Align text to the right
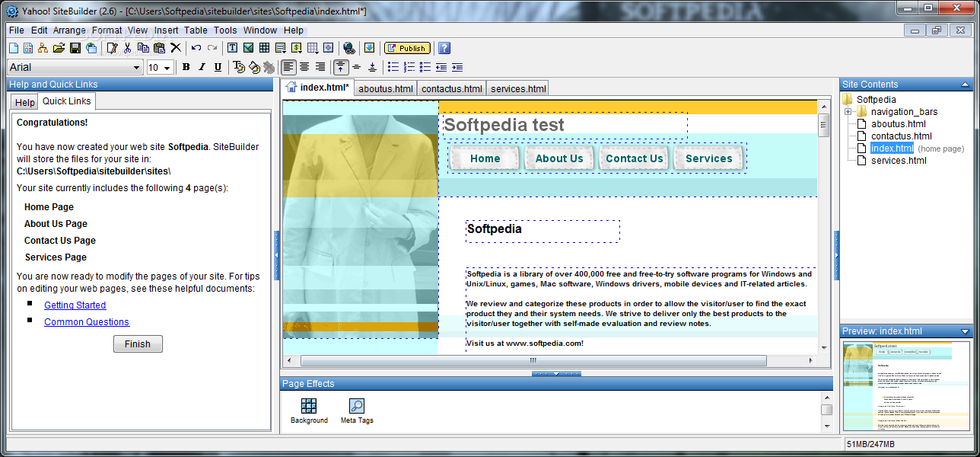This screenshot has width=980, height=457. point(320,67)
